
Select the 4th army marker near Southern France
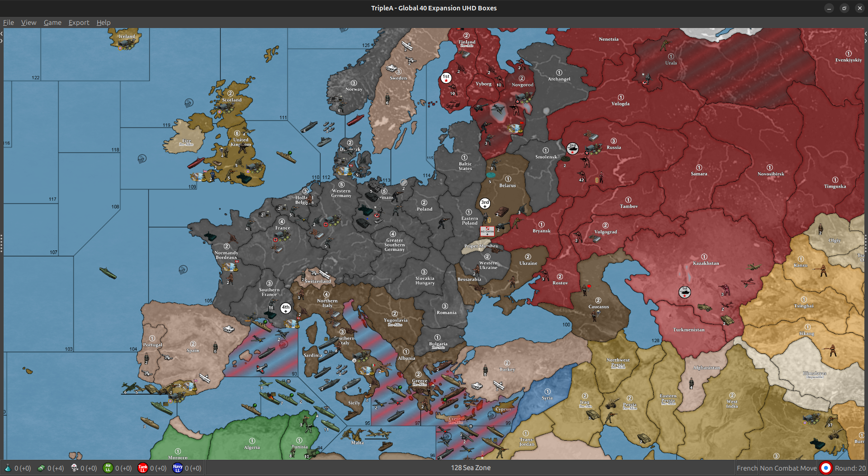coord(285,308)
